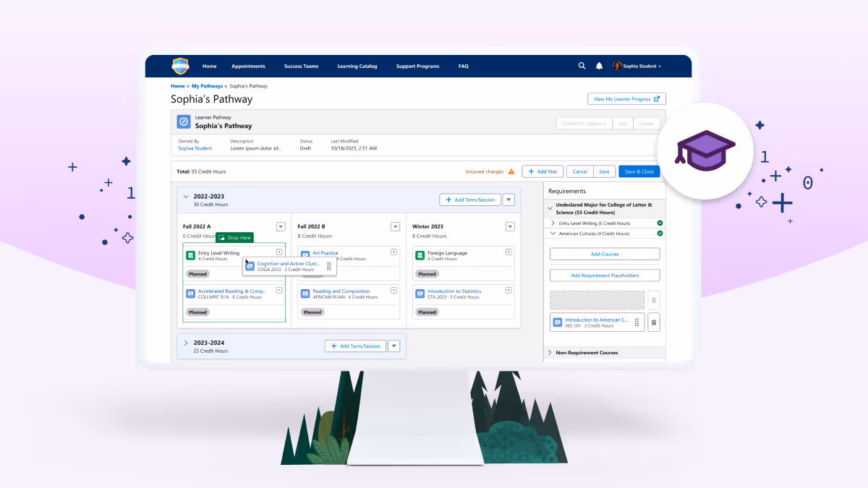Open Success Teams in navigation bar
Image resolution: width=868 pixels, height=488 pixels.
click(x=301, y=66)
